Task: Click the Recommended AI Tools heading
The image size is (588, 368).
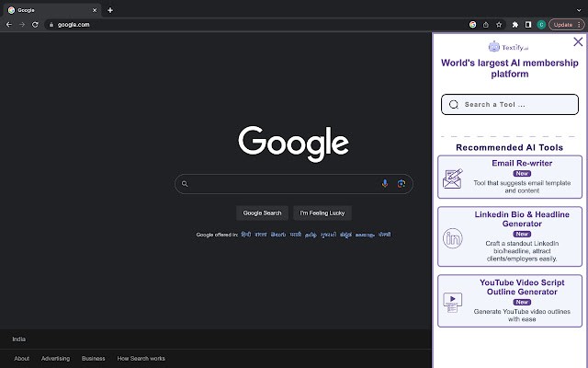Action: (509, 147)
